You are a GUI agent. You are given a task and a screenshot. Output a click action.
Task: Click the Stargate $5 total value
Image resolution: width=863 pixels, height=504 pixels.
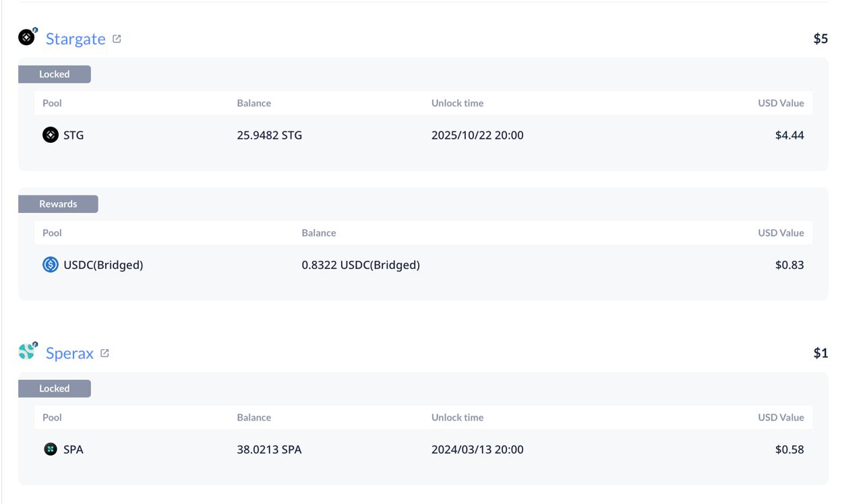click(821, 38)
